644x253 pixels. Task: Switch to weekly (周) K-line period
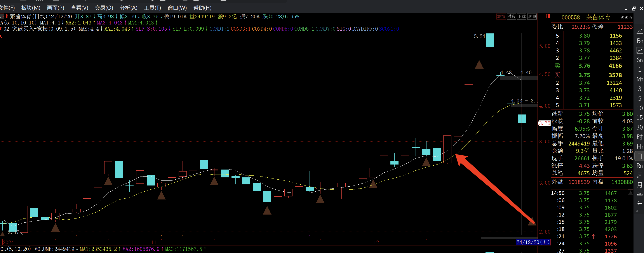pos(640,175)
